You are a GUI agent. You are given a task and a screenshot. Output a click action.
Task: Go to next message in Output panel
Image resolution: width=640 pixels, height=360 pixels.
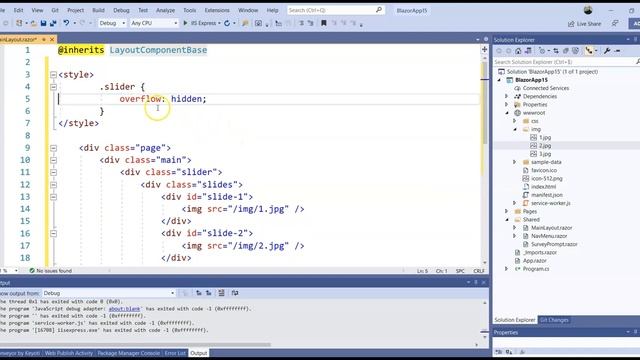[209, 293]
